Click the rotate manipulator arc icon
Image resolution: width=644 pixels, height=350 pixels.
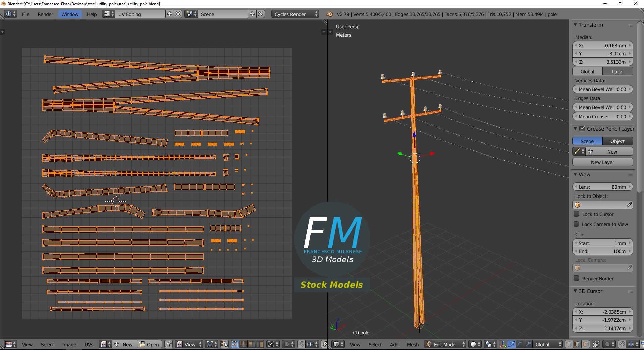pos(520,344)
